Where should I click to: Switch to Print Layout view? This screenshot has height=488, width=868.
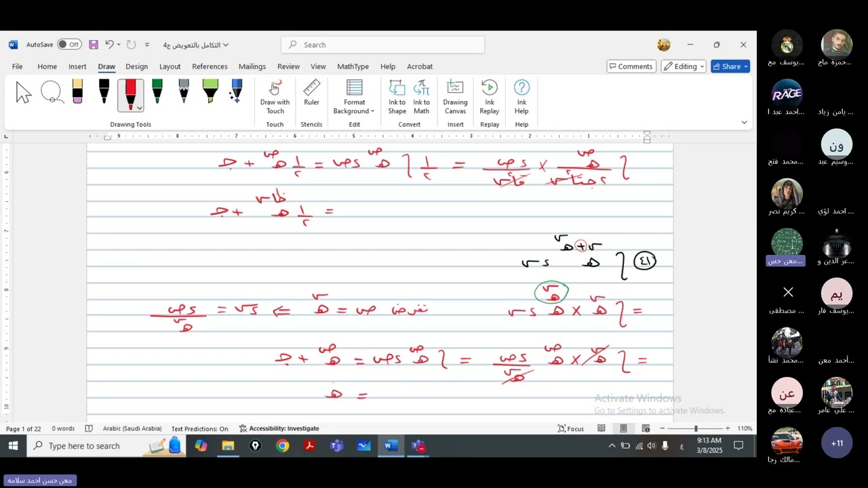tap(623, 428)
